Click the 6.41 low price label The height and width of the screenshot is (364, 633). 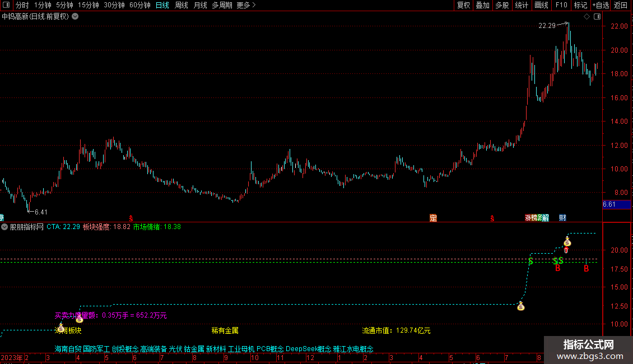point(41,212)
